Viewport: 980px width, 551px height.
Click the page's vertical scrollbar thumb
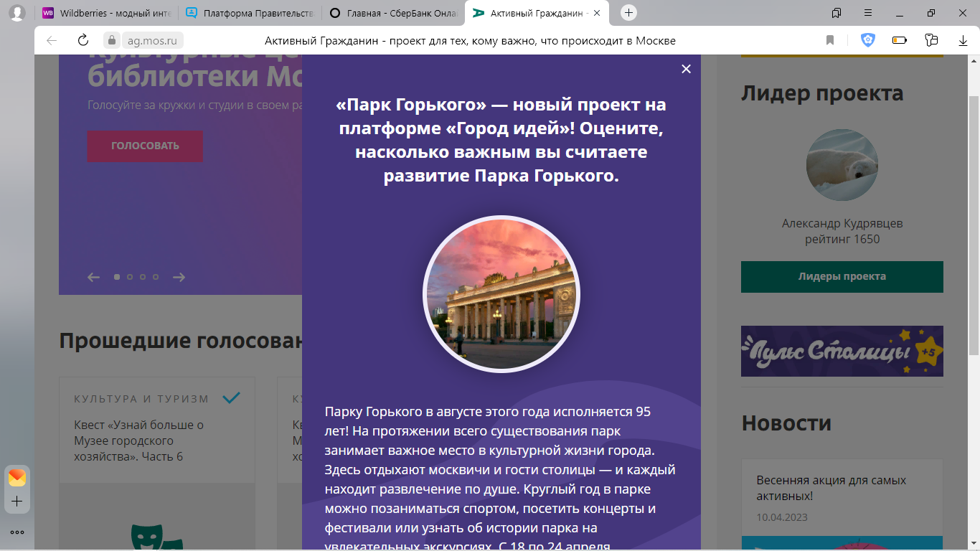(x=974, y=226)
